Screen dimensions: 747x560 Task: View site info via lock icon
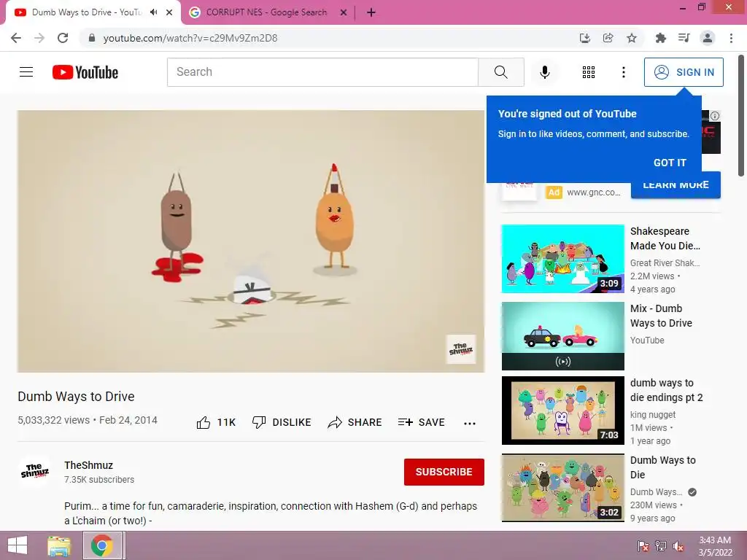click(x=92, y=38)
